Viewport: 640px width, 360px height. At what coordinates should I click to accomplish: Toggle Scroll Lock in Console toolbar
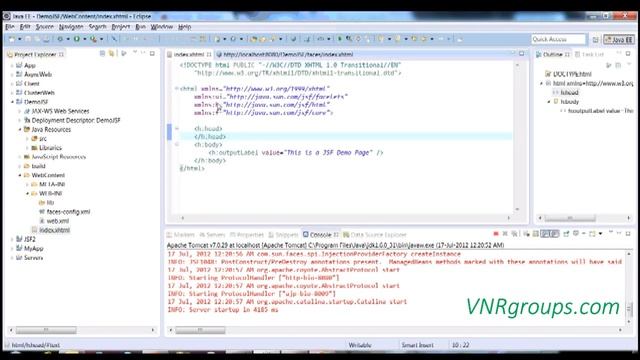(536, 234)
